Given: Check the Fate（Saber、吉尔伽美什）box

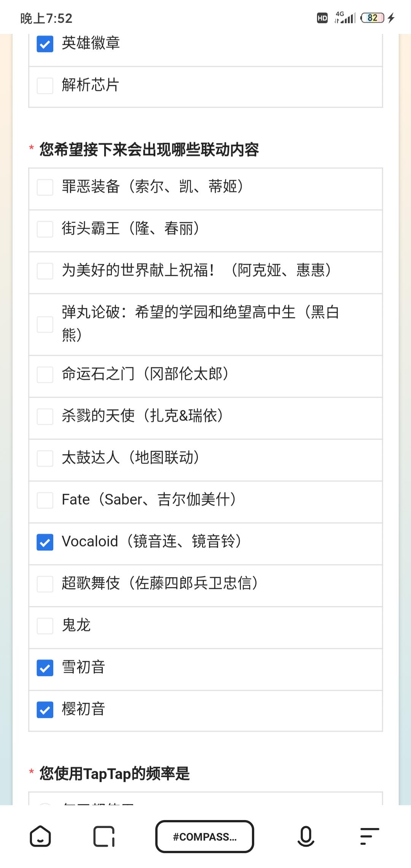Looking at the screenshot, I should tap(45, 500).
